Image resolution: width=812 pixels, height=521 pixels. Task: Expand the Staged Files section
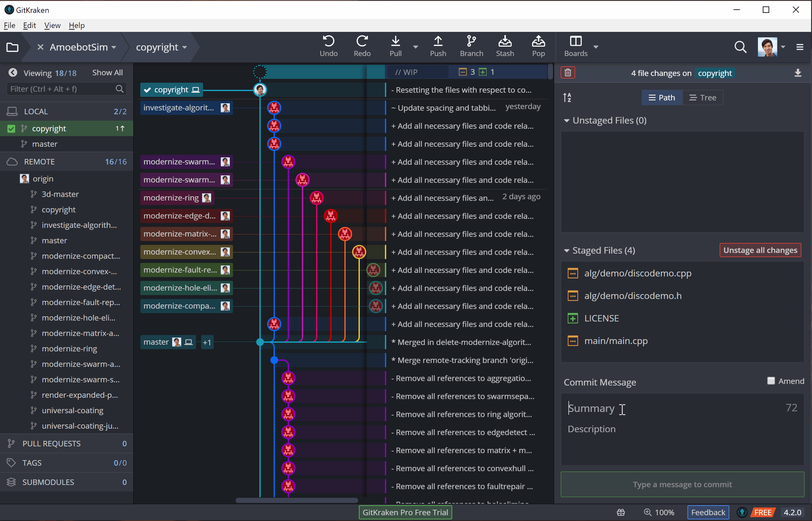[567, 250]
